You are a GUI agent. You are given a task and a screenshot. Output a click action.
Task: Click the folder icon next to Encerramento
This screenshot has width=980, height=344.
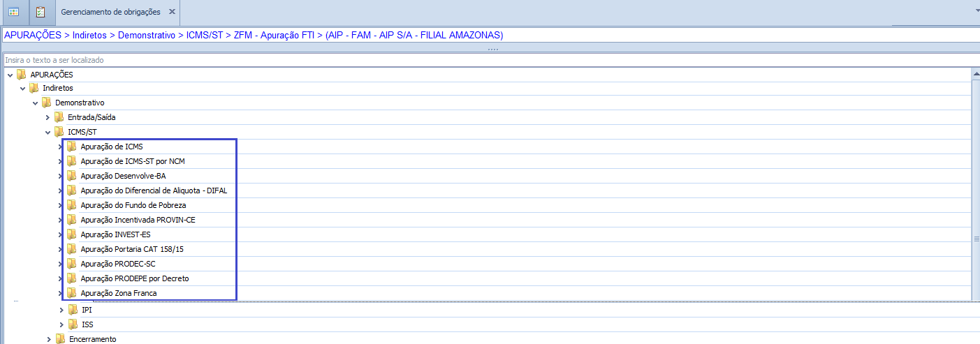[x=60, y=339]
